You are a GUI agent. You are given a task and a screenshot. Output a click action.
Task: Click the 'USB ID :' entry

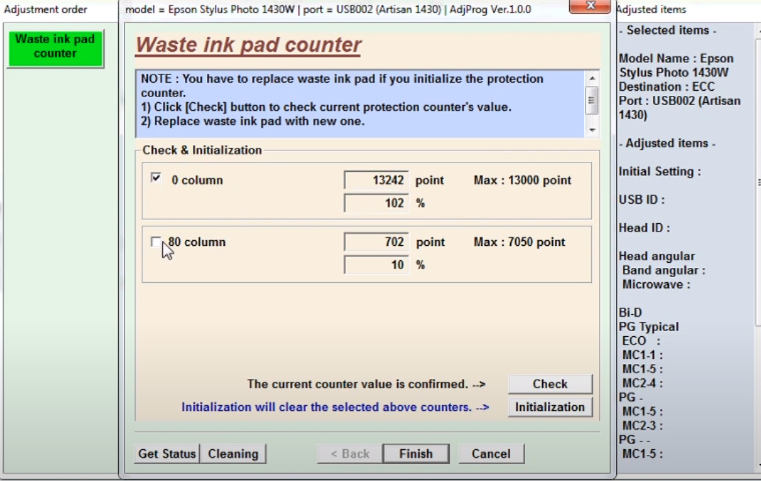pyautogui.click(x=642, y=199)
